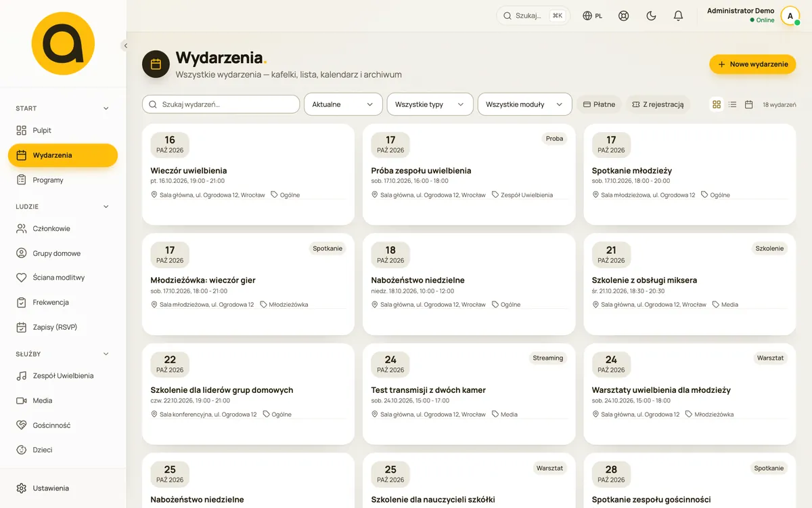This screenshot has width=812, height=508.
Task: Go to Pulpit in sidebar
Action: 63,130
